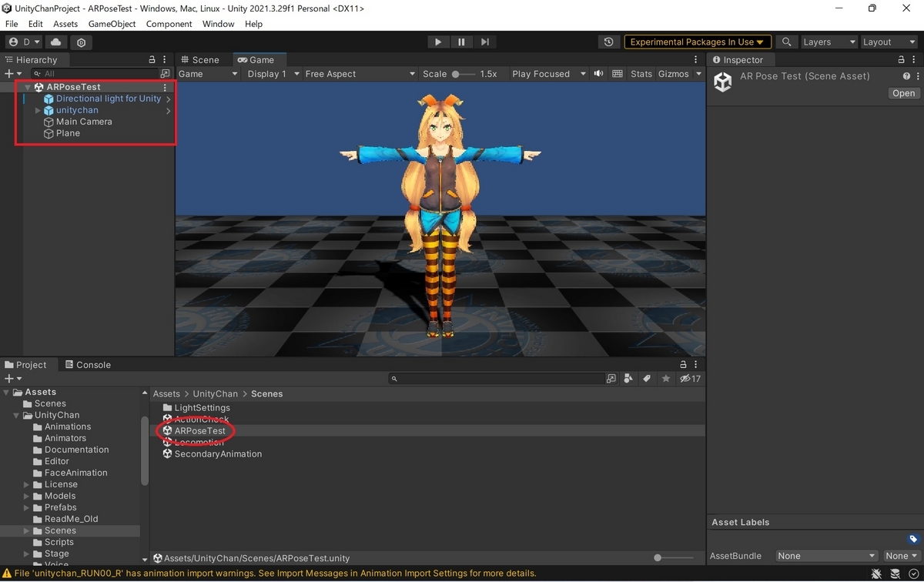
Task: Adjust the Game view Scale slider
Action: tap(464, 74)
